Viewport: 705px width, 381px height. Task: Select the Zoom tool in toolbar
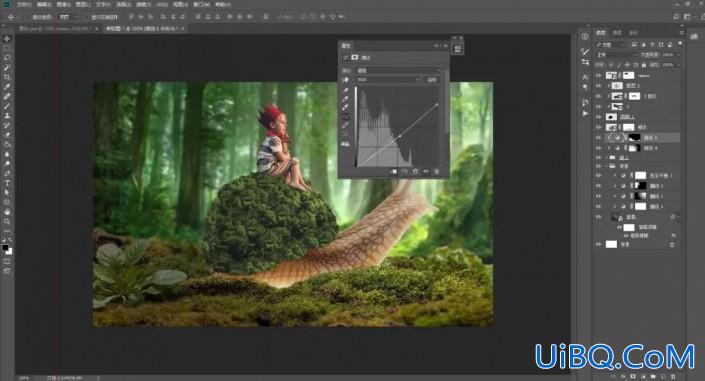pos(7,221)
